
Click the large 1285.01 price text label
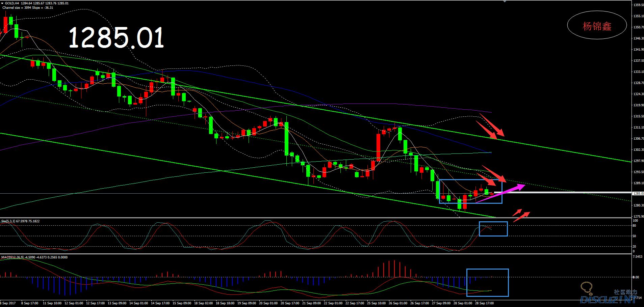point(116,37)
